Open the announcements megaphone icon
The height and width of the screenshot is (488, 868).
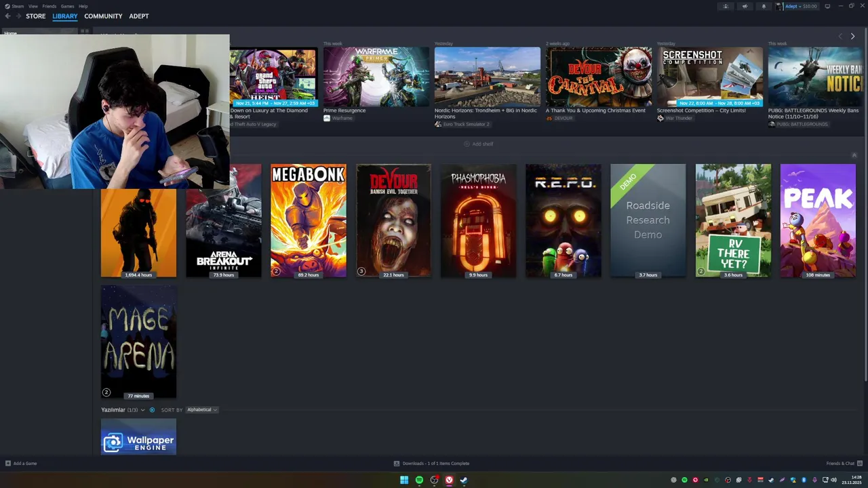point(745,6)
